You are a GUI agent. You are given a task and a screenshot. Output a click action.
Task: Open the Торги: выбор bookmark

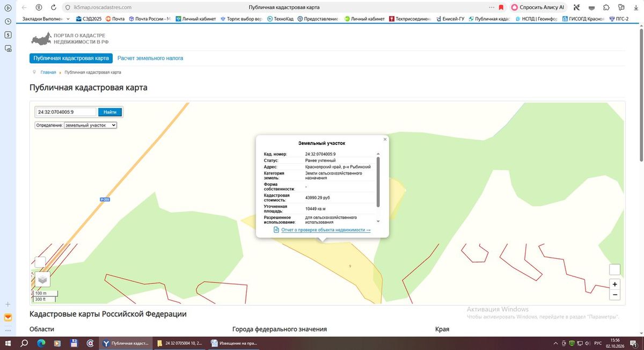click(240, 19)
